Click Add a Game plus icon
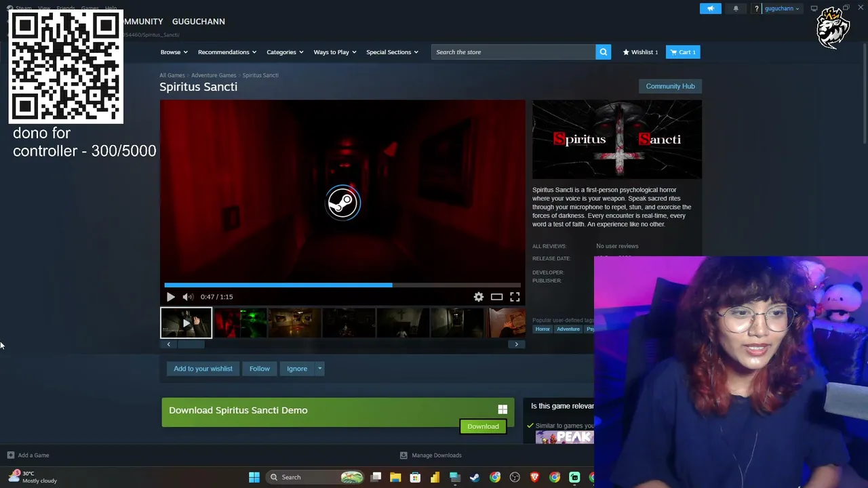Image resolution: width=868 pixels, height=488 pixels. coord(10,455)
